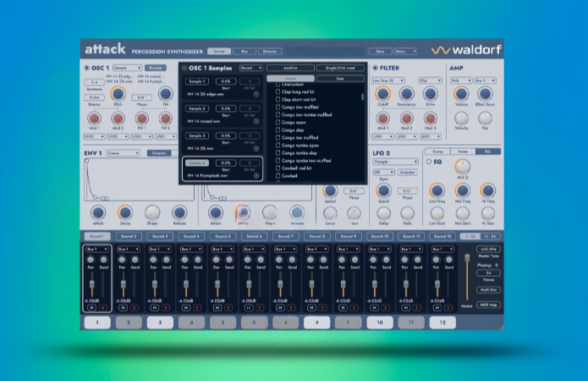588x381 pixels.
Task: Adjust the AMP Pan knob
Action: pos(485,119)
